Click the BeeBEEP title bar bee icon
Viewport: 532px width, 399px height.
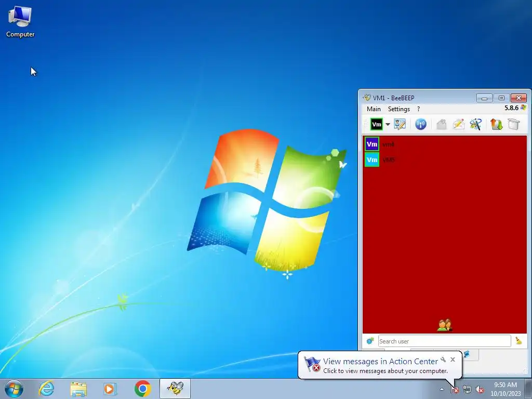click(366, 98)
